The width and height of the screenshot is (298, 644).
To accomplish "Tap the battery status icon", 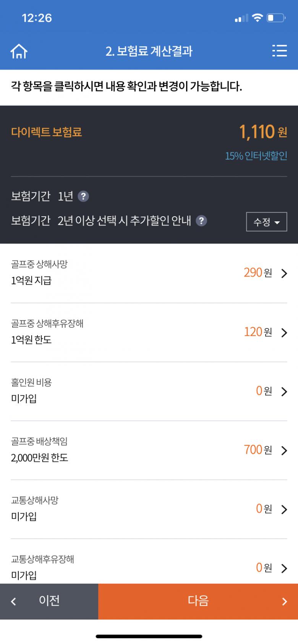I will pos(276,18).
